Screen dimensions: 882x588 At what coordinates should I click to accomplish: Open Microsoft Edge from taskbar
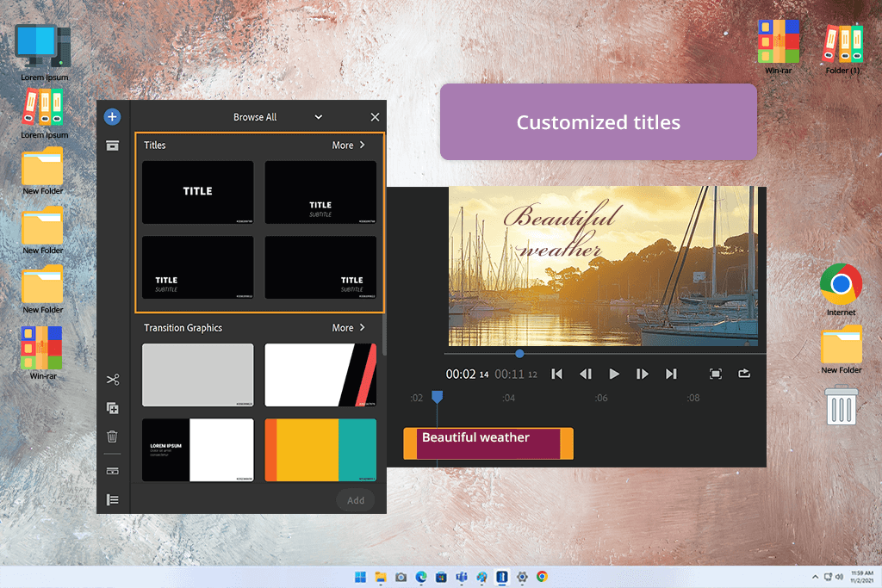(x=420, y=577)
